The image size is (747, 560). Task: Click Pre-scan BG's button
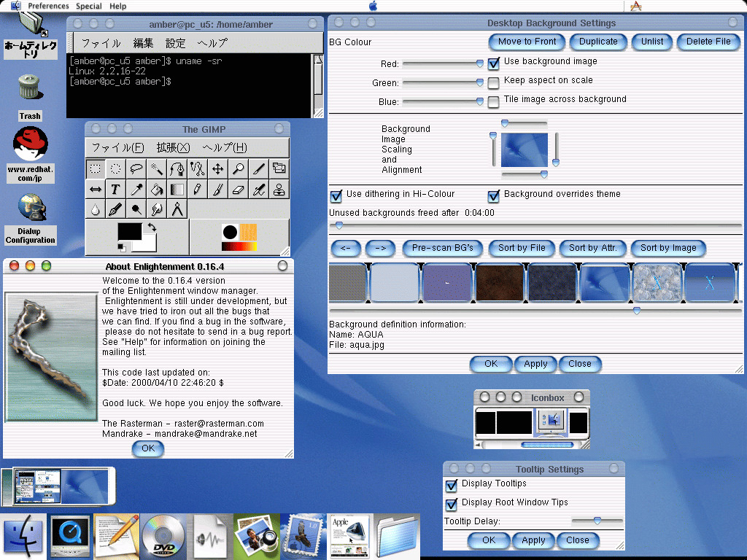[443, 248]
